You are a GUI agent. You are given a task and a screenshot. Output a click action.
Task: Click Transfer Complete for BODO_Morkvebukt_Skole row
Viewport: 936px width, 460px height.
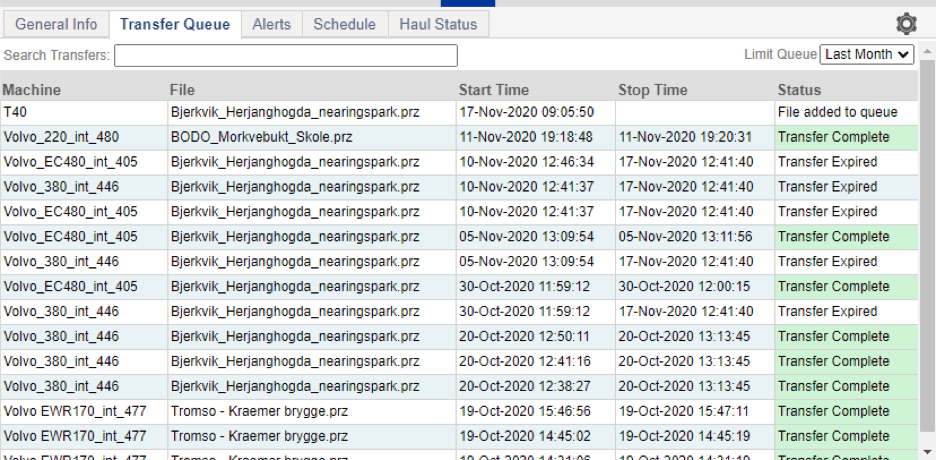click(x=833, y=137)
